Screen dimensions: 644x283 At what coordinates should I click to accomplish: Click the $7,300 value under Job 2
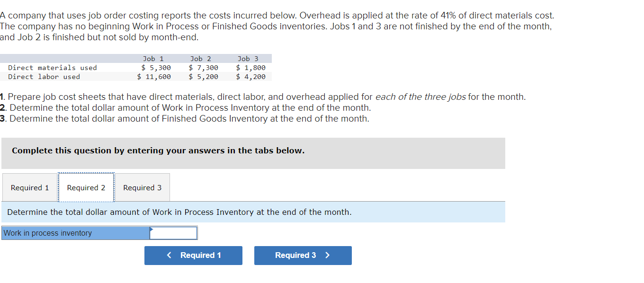[203, 67]
